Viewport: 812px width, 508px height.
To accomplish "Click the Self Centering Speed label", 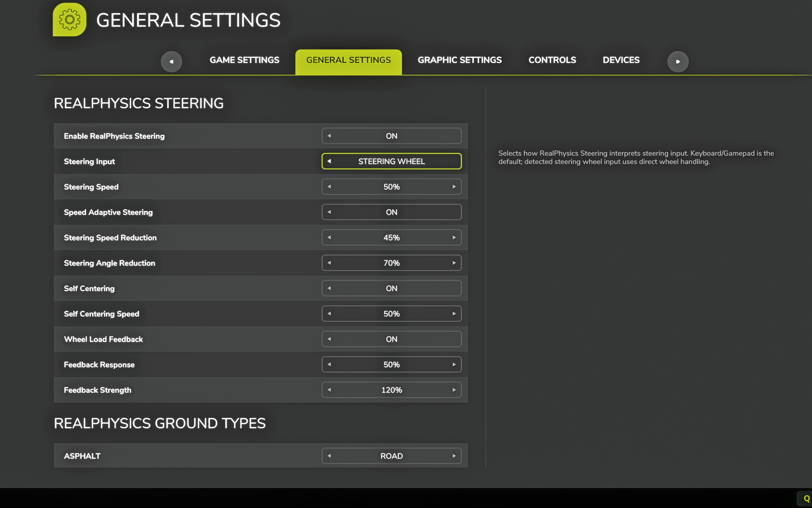I will (101, 314).
